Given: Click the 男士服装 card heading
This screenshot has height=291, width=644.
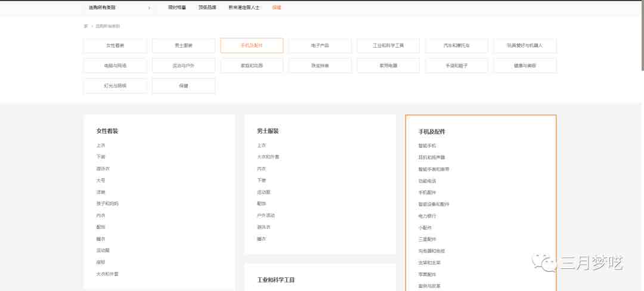Looking at the screenshot, I should pyautogui.click(x=268, y=131).
